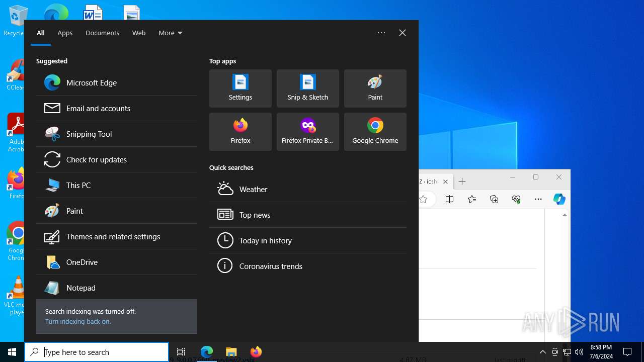Select Check for updates suggestion
Viewport: 644px width, 362px height.
tap(117, 159)
